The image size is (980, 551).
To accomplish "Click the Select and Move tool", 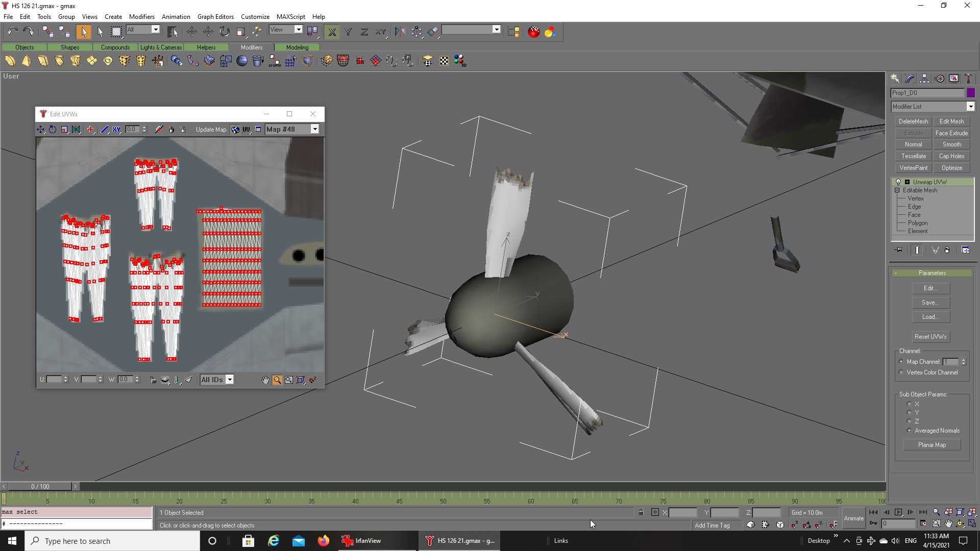I will click(192, 32).
